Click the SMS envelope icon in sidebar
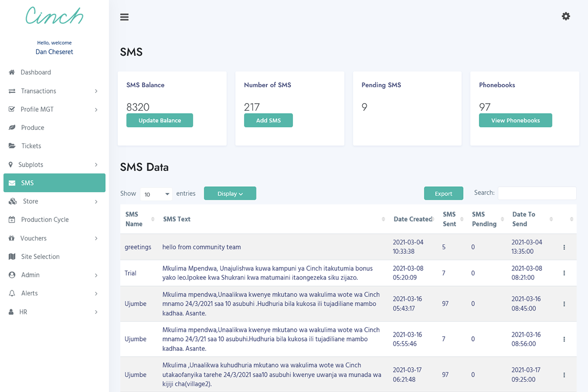This screenshot has height=392, width=588. (x=13, y=182)
